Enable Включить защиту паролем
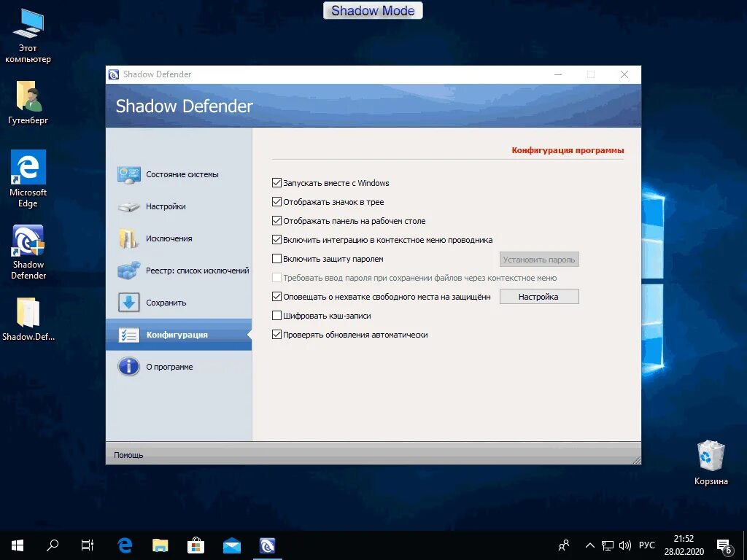 pyautogui.click(x=277, y=258)
